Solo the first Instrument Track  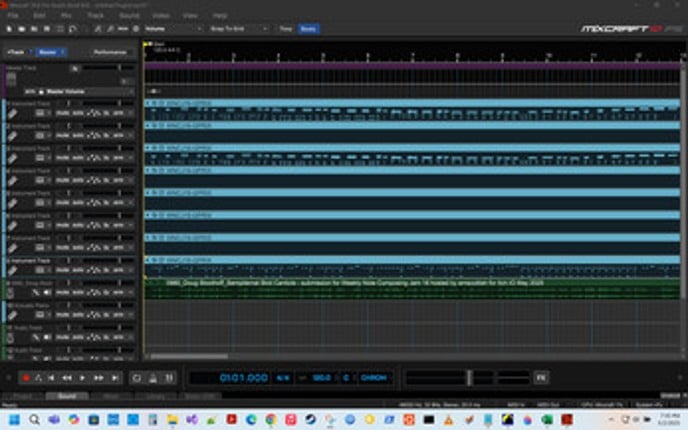[x=77, y=114]
